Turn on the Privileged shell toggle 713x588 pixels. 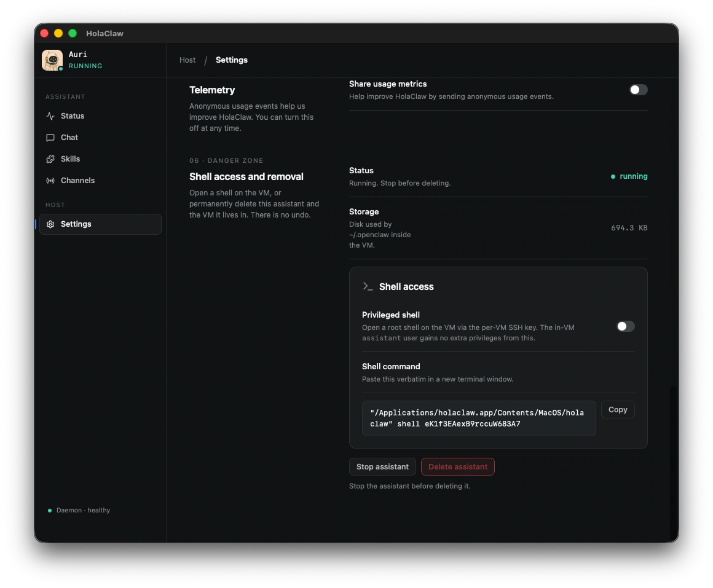pyautogui.click(x=625, y=326)
